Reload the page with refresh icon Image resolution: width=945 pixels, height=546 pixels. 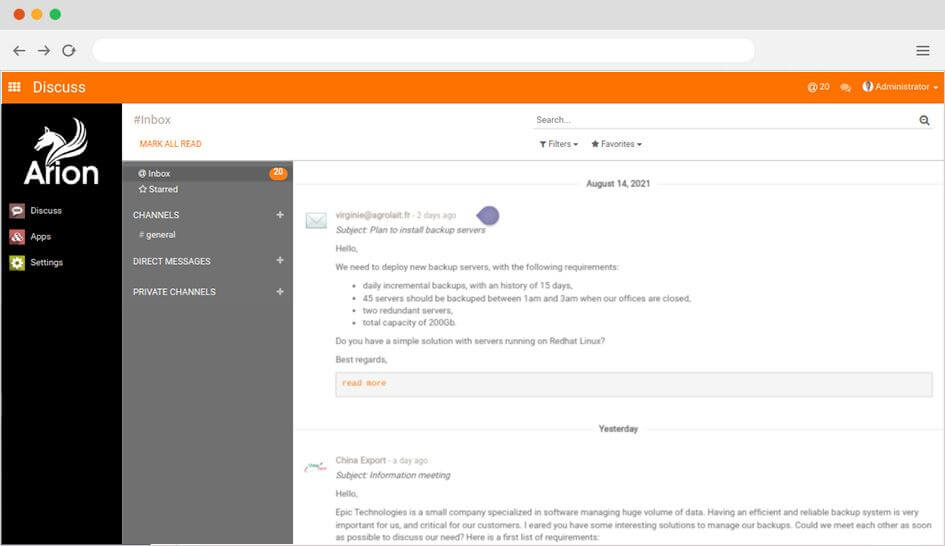coord(69,51)
